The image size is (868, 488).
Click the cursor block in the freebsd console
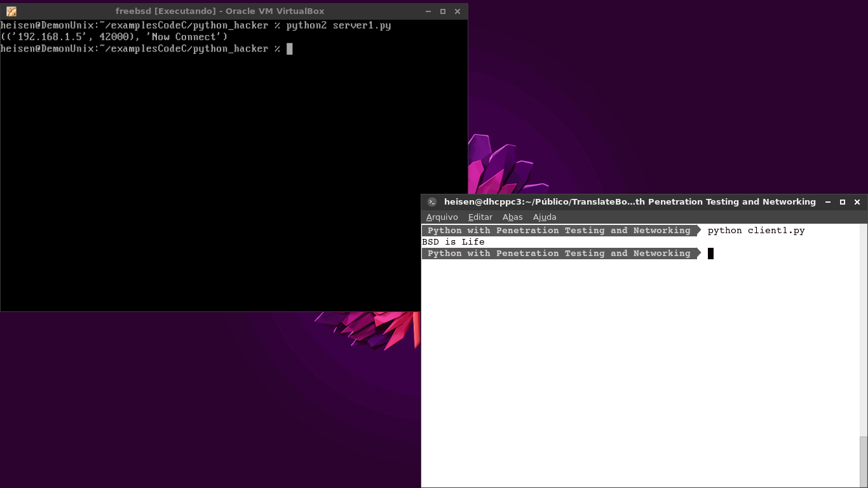coord(290,49)
